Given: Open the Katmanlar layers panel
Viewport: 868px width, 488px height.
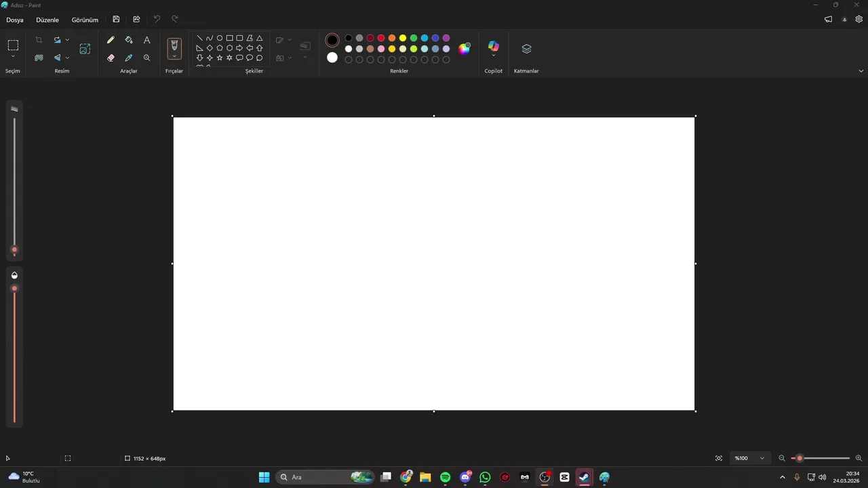Looking at the screenshot, I should (x=526, y=49).
